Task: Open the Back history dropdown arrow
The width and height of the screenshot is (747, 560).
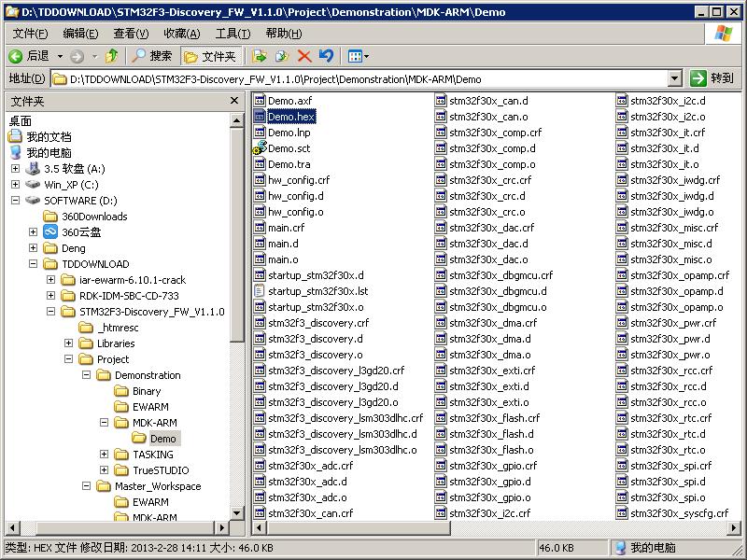Action: click(60, 57)
